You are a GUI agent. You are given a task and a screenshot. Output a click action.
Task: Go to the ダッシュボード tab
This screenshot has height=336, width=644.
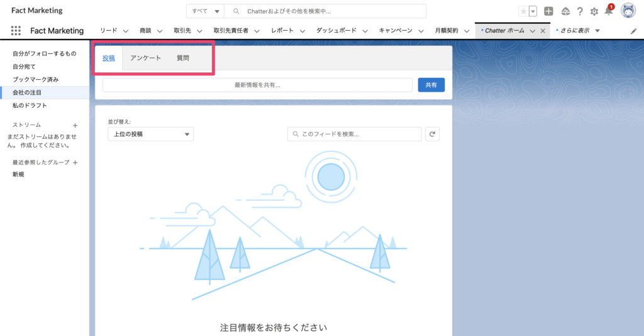pos(336,30)
